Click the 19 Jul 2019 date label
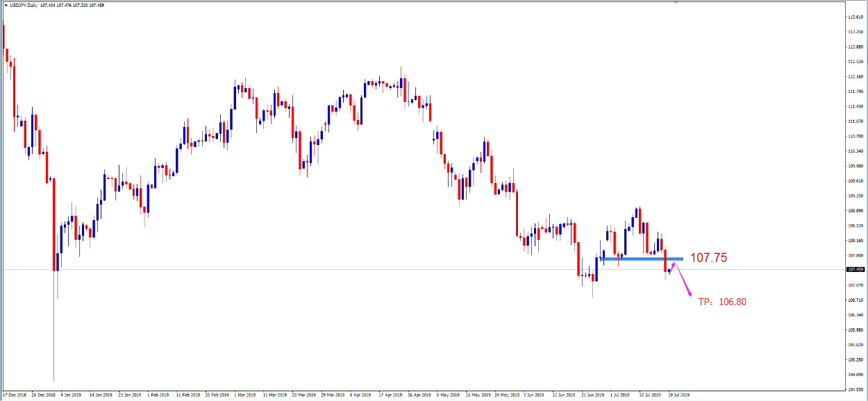This screenshot has width=868, height=401. [678, 395]
